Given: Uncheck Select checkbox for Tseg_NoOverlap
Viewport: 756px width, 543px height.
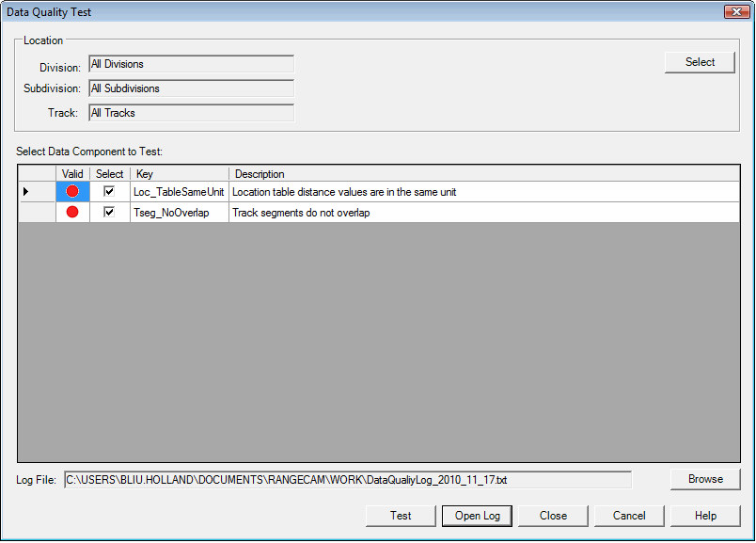Looking at the screenshot, I should click(x=109, y=213).
